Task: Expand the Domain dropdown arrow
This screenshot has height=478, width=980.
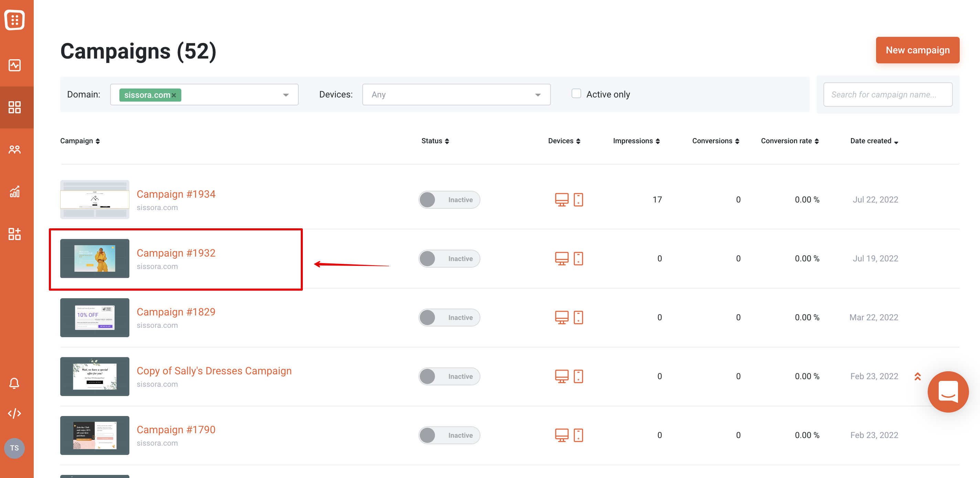Action: 286,95
